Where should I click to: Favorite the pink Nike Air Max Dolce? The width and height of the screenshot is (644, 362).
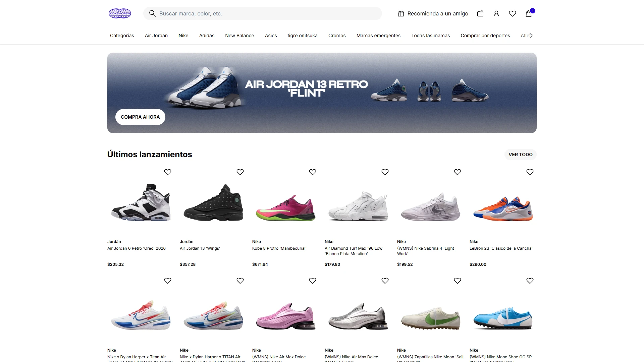pos(313,281)
